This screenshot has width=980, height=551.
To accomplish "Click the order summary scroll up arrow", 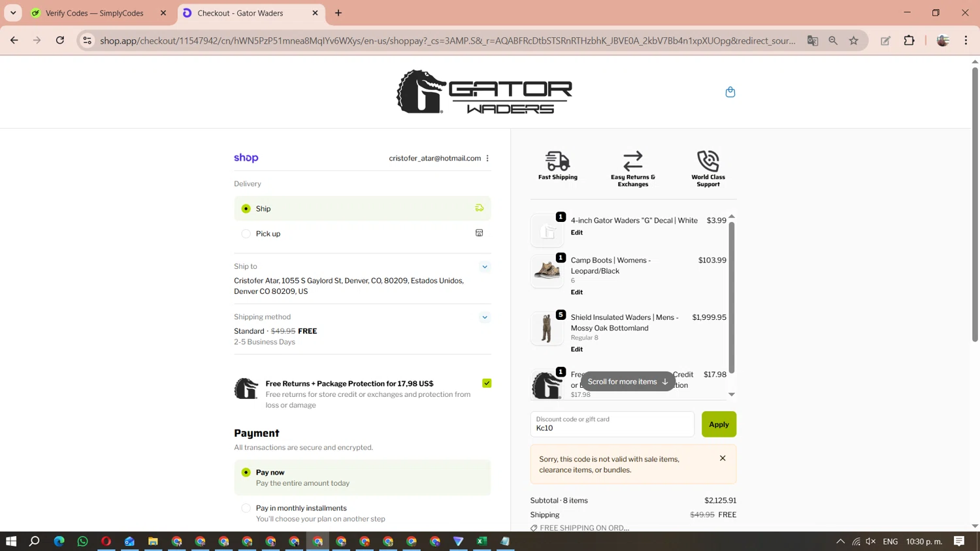I will (732, 216).
